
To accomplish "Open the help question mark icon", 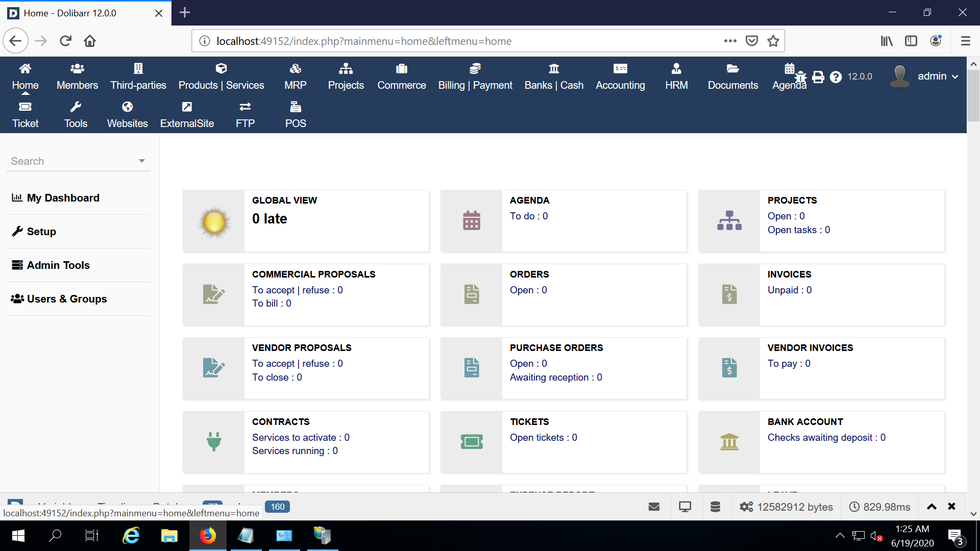I will point(836,77).
